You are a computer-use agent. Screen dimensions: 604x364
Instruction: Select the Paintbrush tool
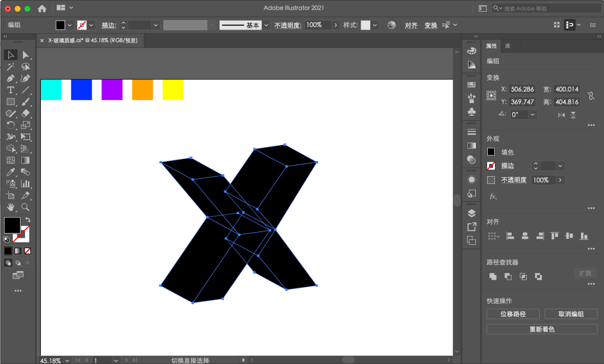[25, 102]
